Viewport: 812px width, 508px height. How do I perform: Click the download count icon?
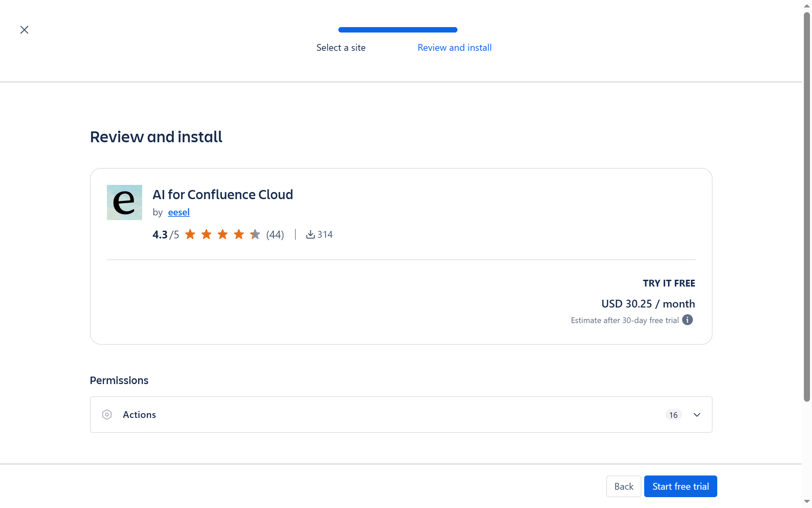[310, 234]
